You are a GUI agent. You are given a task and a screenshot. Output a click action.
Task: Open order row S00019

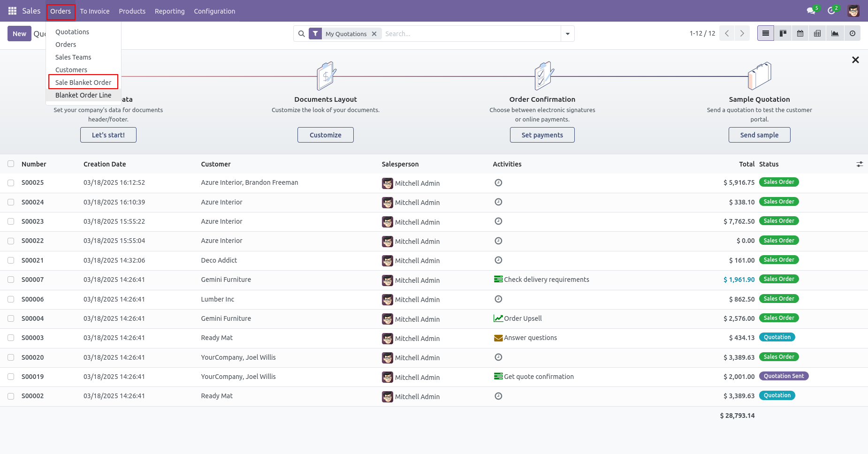point(434,377)
